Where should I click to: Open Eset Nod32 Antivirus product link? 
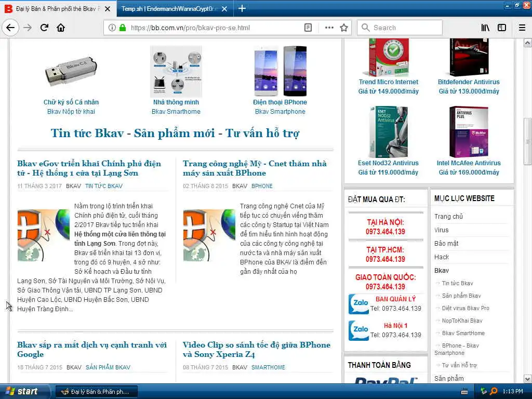coord(388,163)
